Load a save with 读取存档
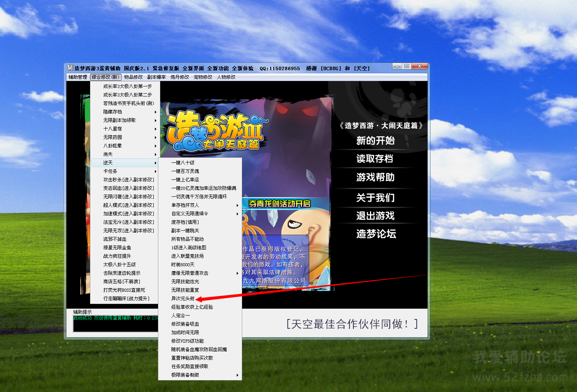This screenshot has height=392, width=577. pyautogui.click(x=375, y=159)
